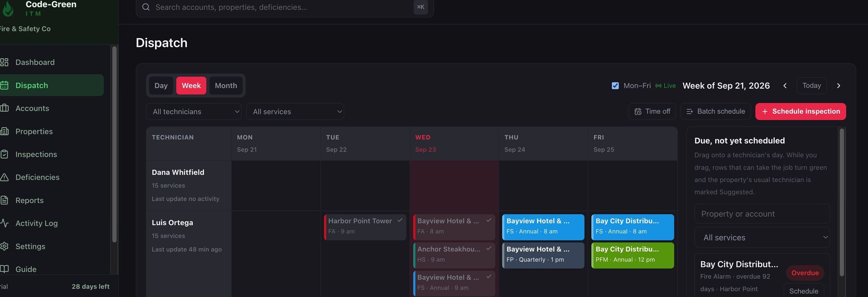Toggle the Mon–Fri checkbox
The height and width of the screenshot is (297, 868).
tap(615, 86)
